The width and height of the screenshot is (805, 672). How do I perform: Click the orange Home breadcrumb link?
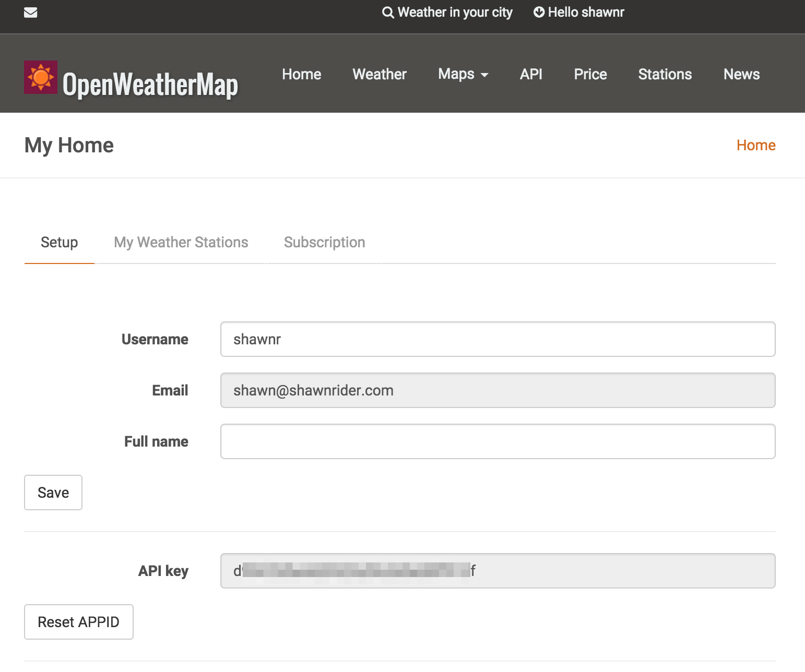pyautogui.click(x=755, y=145)
